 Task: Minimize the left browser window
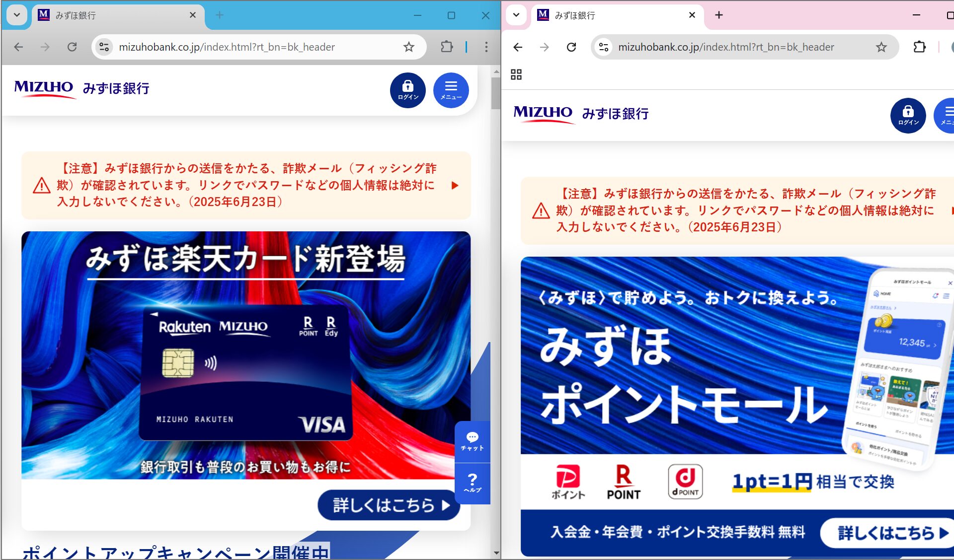pyautogui.click(x=417, y=15)
